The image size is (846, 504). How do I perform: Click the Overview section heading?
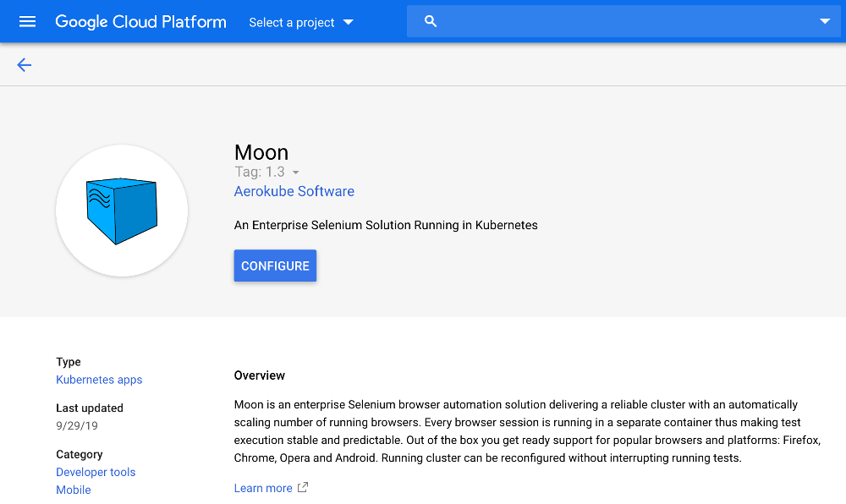coord(260,375)
